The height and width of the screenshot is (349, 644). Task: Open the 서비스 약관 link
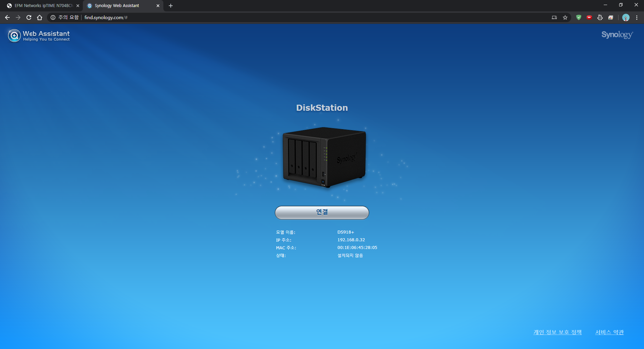coord(609,332)
